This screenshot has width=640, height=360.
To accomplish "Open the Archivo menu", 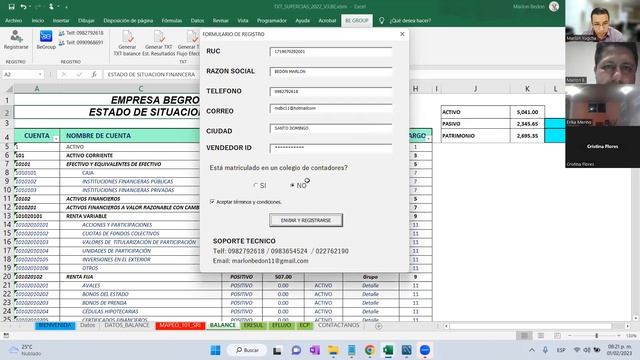I will [13, 20].
